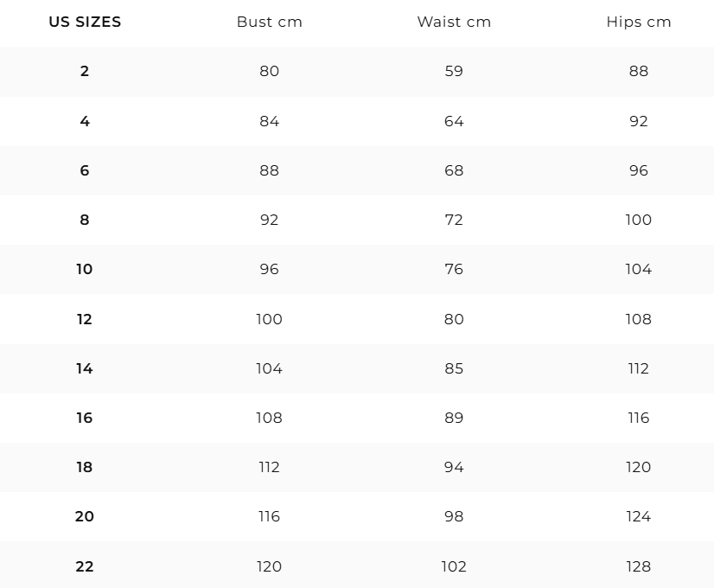The height and width of the screenshot is (588, 714).
Task: Click the US SIZES column header
Action: [x=85, y=22]
